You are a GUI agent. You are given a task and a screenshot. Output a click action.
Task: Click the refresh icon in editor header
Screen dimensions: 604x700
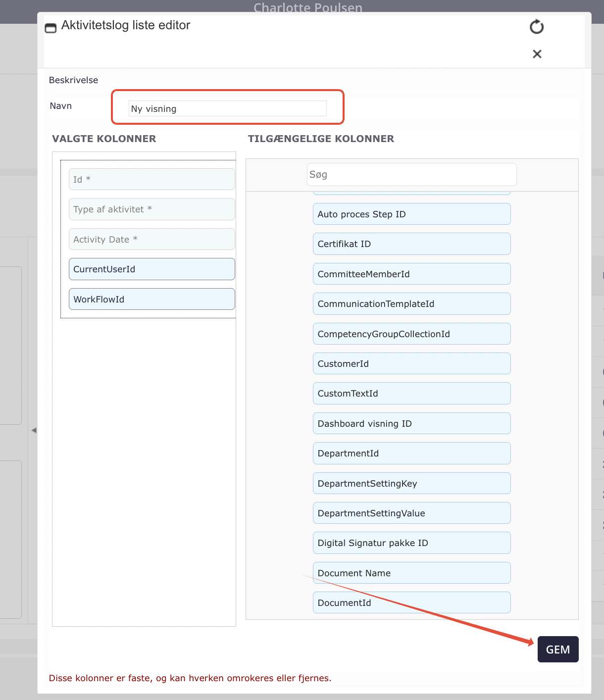tap(537, 27)
